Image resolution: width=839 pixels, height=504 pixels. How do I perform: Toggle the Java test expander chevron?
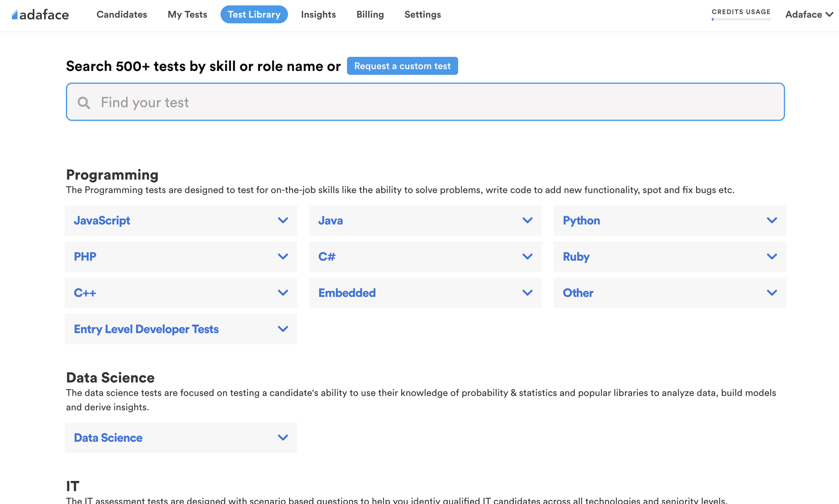click(527, 220)
